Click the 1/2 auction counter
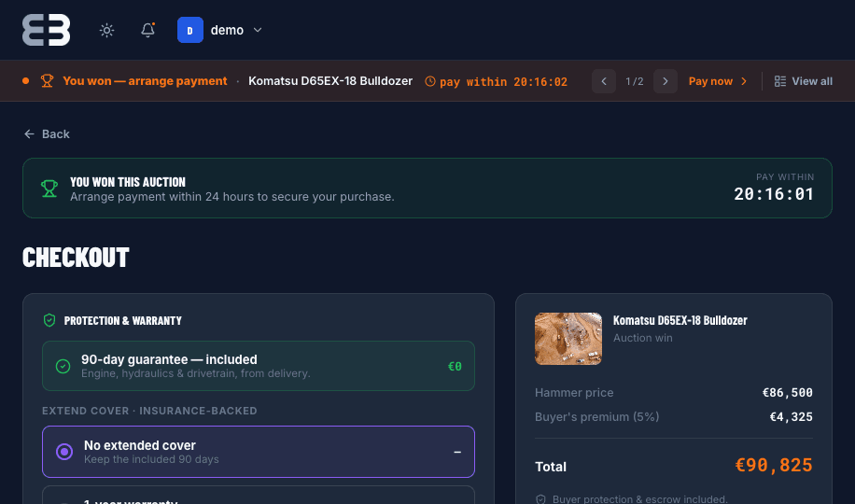Screen dimensions: 855x504 pos(635,81)
